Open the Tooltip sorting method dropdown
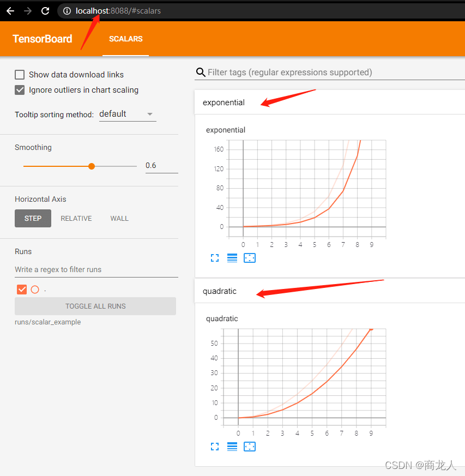Screen dimensions: 465x476 (128, 114)
